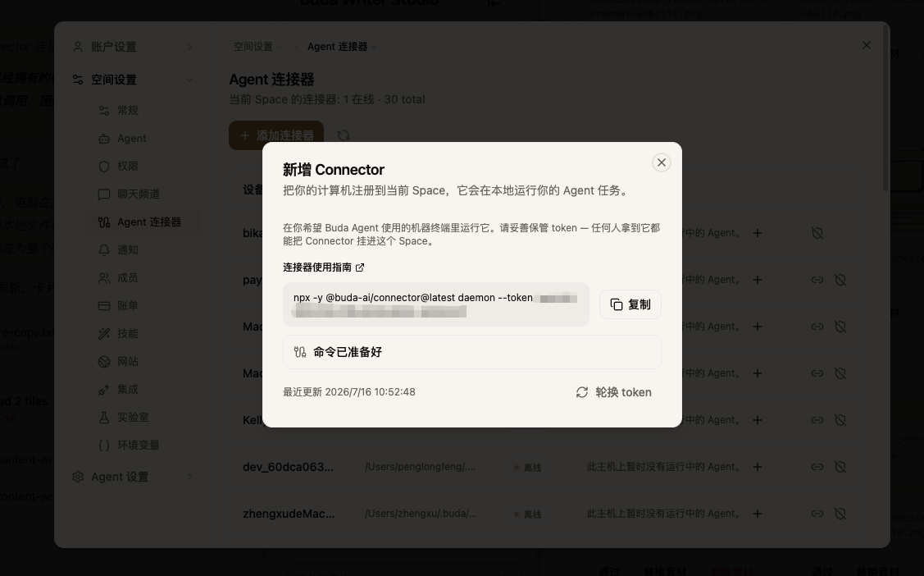Screen dimensions: 924x576
Task: Open the 连接器使用指南 external link
Action: click(324, 267)
